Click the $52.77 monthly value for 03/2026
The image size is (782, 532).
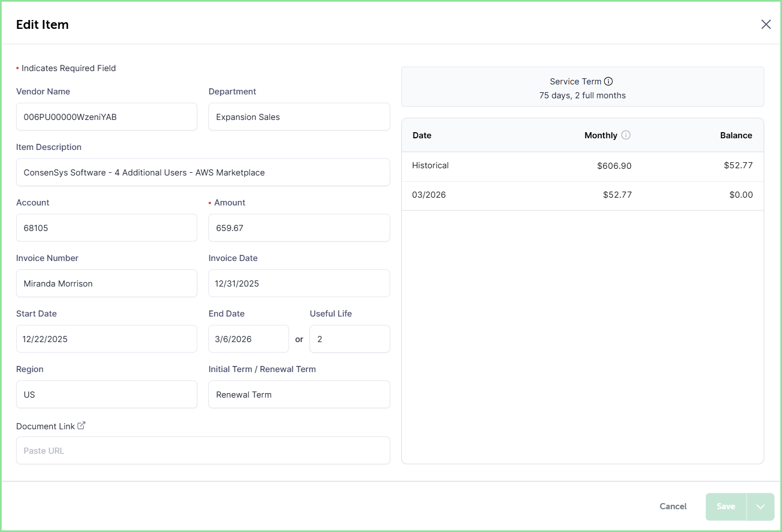(x=617, y=195)
